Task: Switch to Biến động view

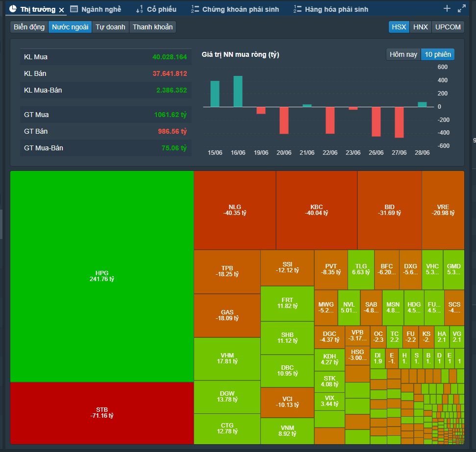Action: pos(29,27)
